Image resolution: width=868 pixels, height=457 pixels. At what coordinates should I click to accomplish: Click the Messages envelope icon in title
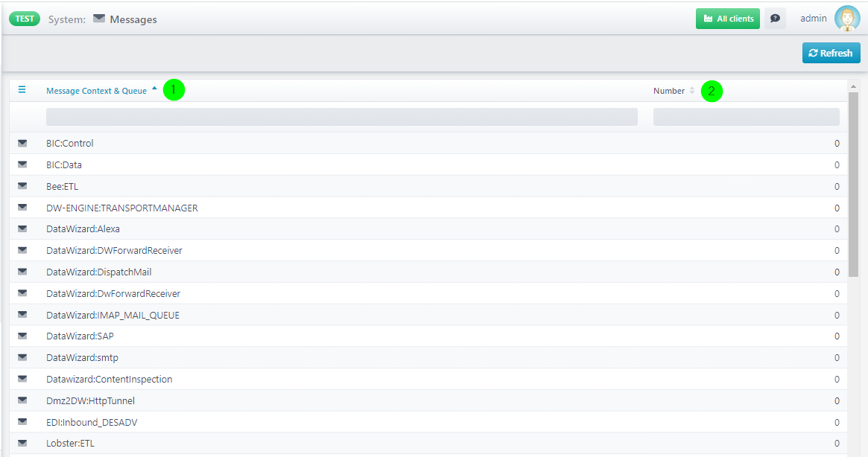pos(99,19)
